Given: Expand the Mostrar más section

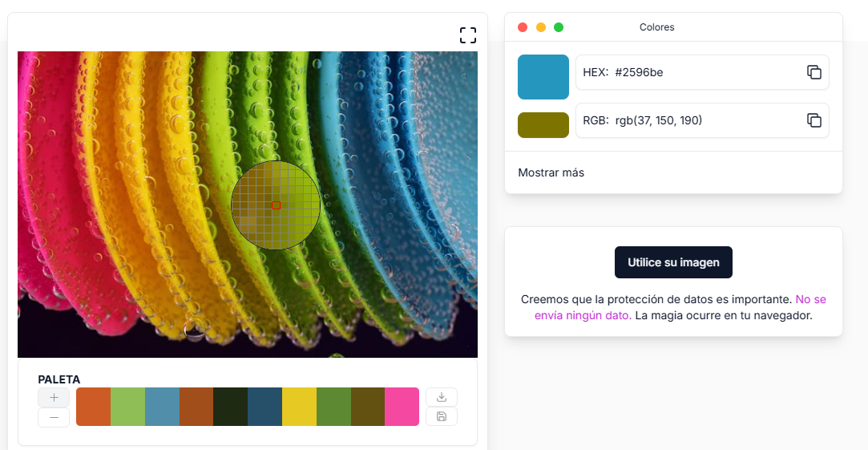Looking at the screenshot, I should pyautogui.click(x=551, y=172).
